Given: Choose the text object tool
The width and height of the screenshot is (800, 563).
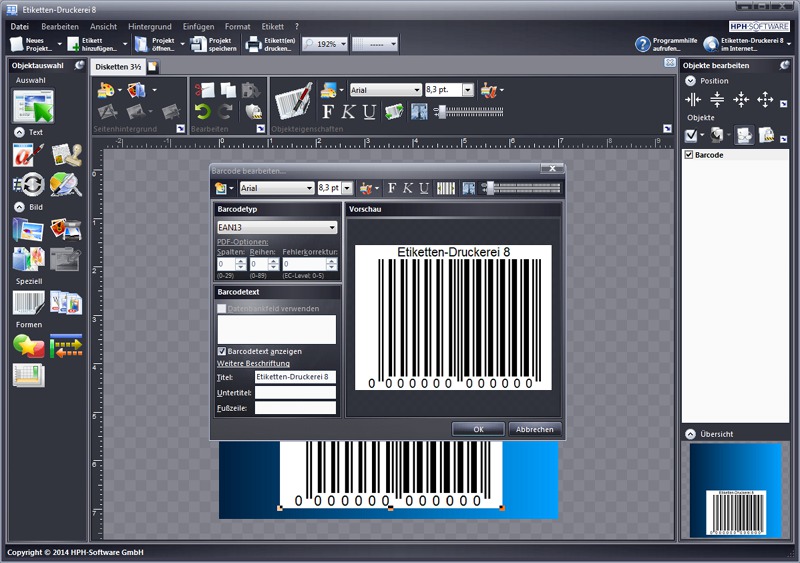Looking at the screenshot, I should point(28,155).
